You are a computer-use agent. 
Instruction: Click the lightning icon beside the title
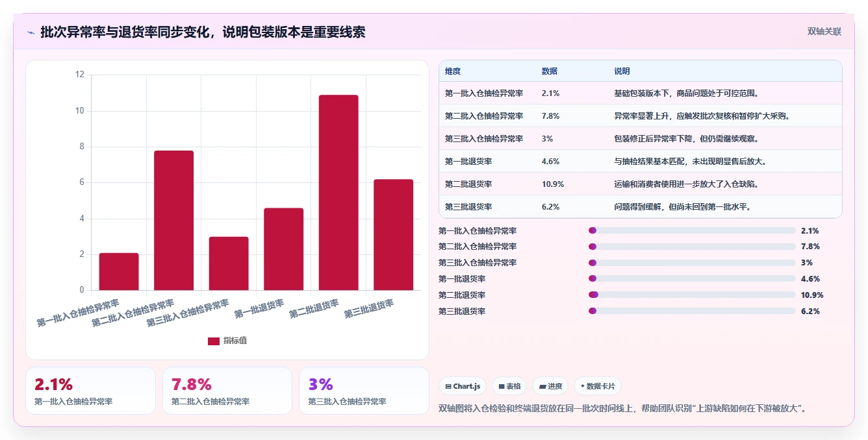(31, 32)
